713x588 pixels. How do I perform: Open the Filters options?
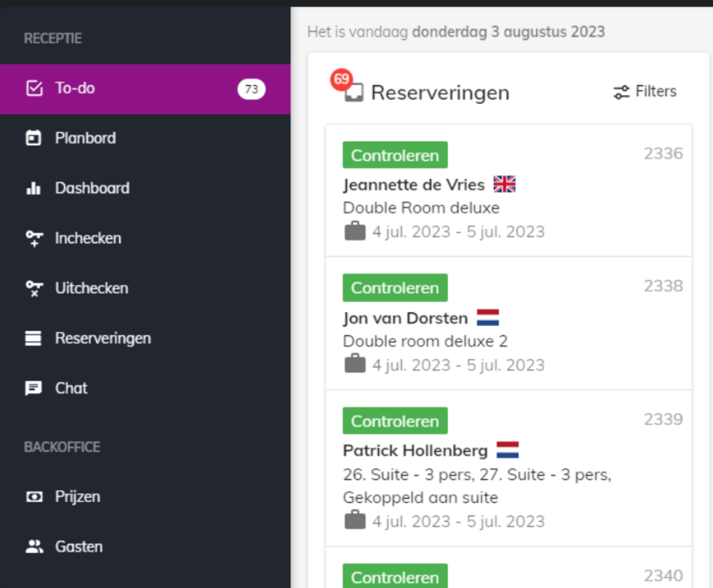click(x=645, y=92)
